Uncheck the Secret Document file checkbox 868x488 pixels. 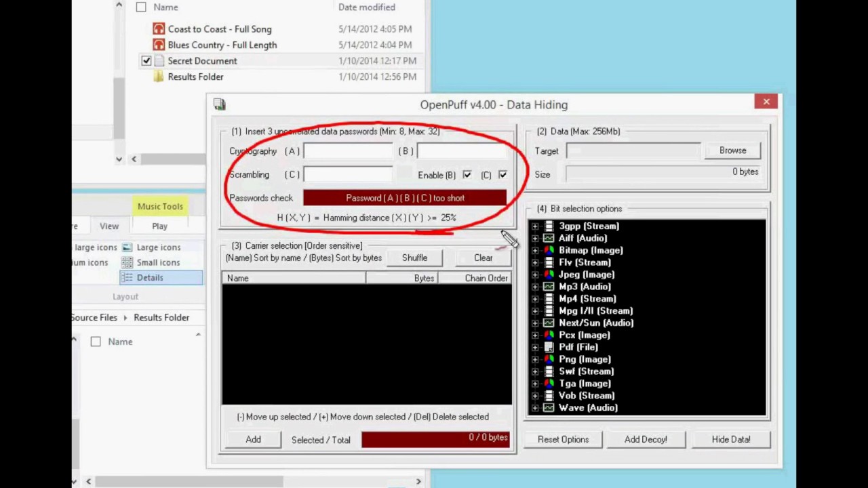point(146,61)
